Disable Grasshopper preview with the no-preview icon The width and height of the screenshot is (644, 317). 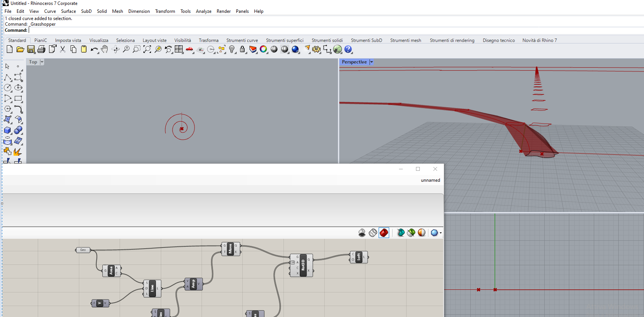(362, 233)
